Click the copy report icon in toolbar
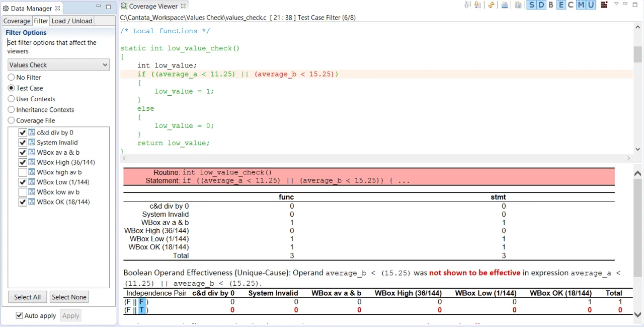Screen dimensions: 644x327 coord(518,5)
